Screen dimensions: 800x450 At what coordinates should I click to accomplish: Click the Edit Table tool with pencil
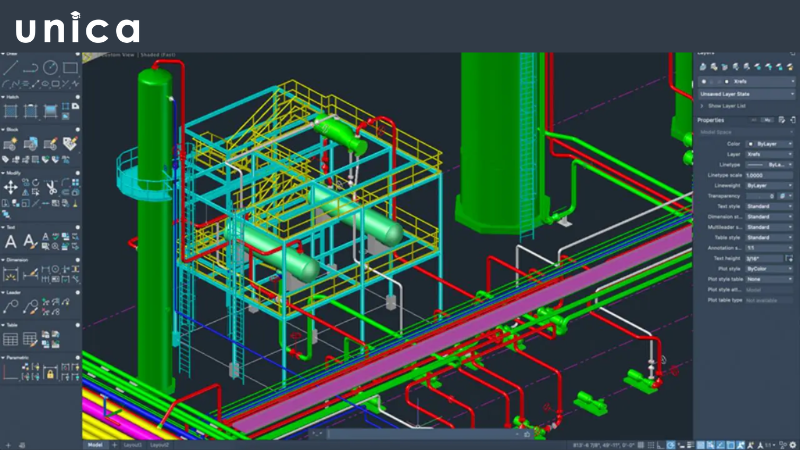[31, 339]
